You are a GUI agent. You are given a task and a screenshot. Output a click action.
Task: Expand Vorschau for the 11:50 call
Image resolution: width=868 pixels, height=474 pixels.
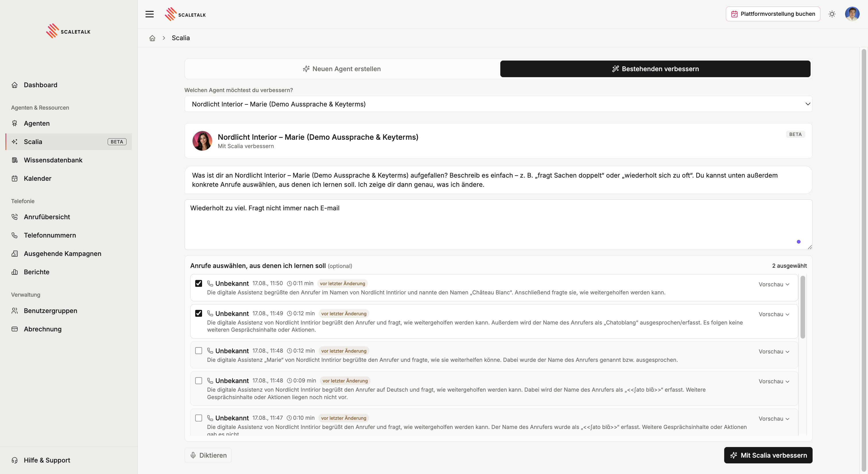coord(774,284)
